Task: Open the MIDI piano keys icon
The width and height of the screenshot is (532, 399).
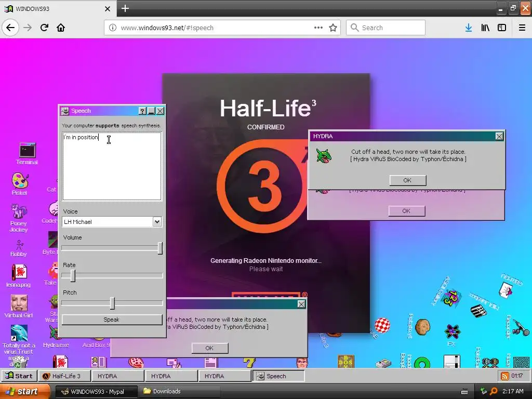Action: coord(478,311)
